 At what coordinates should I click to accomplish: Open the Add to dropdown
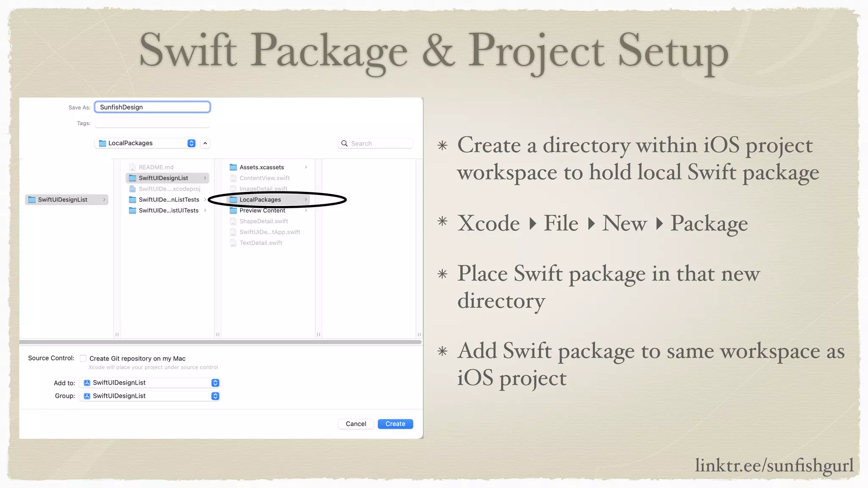(150, 383)
